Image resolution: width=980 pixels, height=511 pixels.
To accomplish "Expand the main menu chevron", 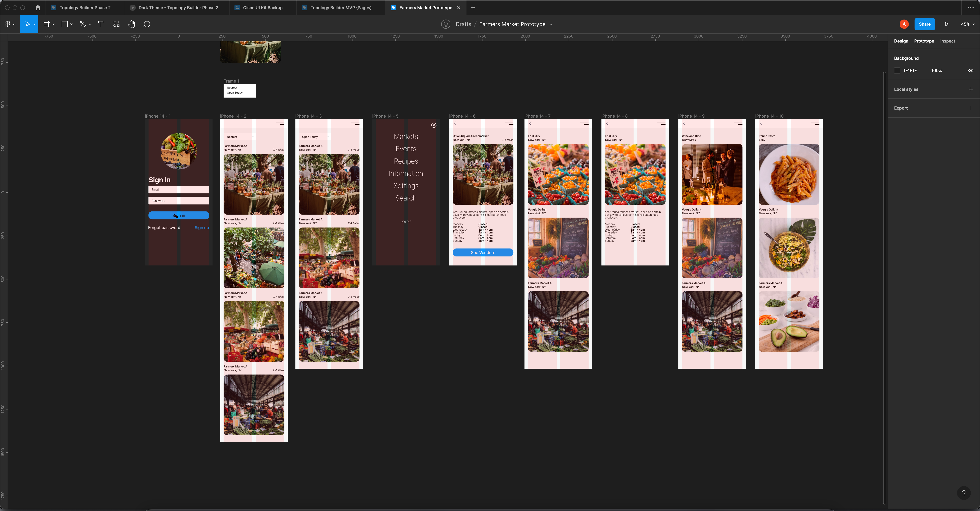I will (x=14, y=24).
